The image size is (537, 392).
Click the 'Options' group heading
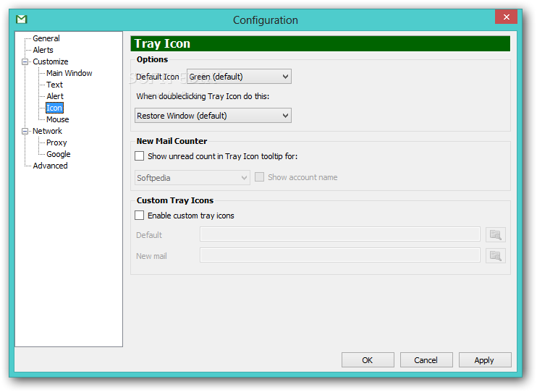coord(152,59)
